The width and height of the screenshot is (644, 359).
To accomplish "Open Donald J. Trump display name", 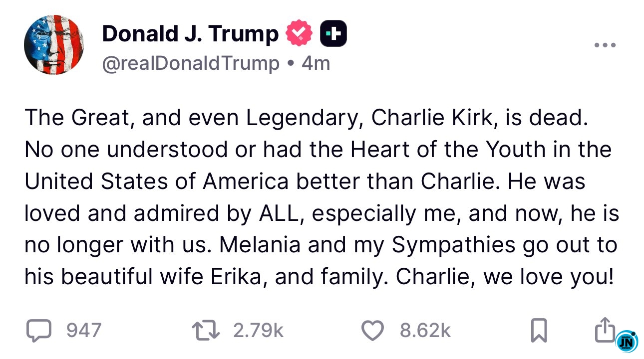I will 190,33.
